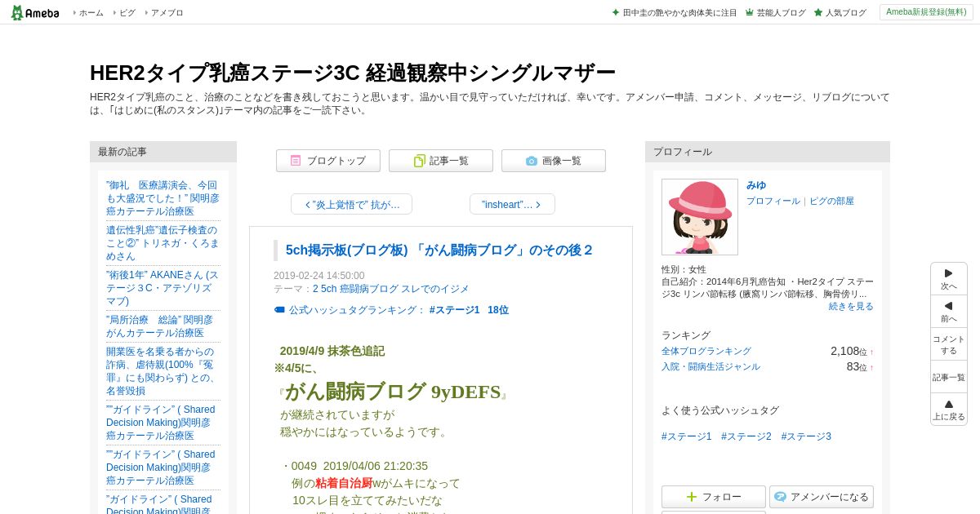This screenshot has height=514, width=980.
Task: Open 人気ブログ link
Action: pyautogui.click(x=840, y=13)
